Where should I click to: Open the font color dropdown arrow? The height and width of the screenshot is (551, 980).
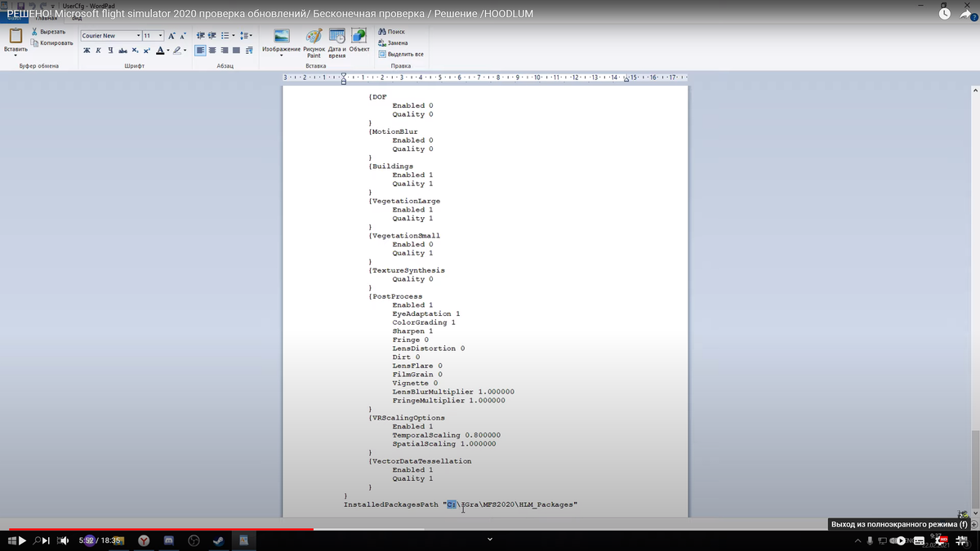(167, 50)
